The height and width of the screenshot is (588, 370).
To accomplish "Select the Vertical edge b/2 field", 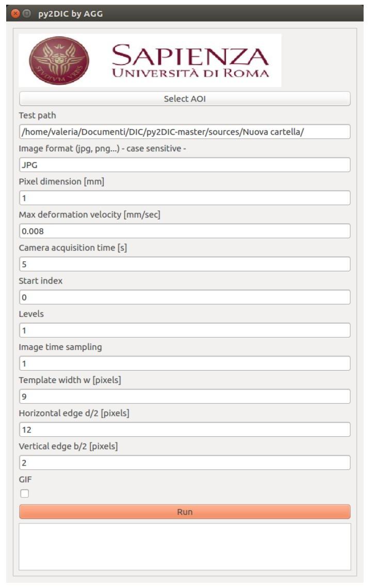I will pos(185,462).
